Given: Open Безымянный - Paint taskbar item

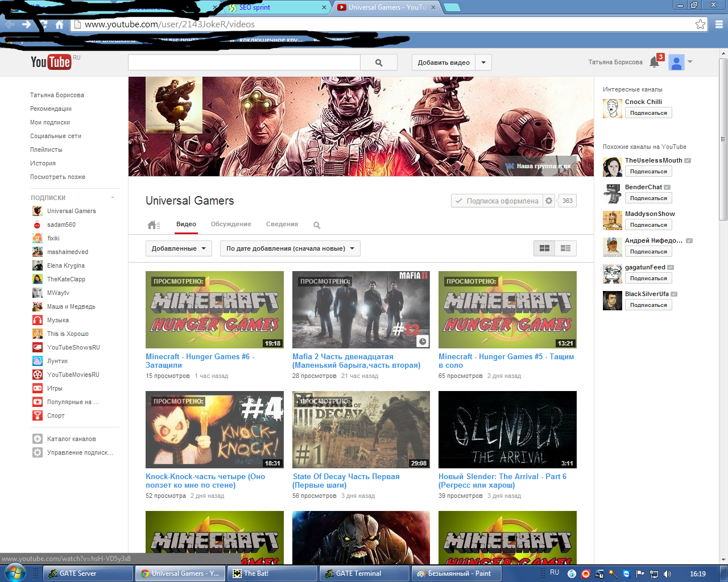Looking at the screenshot, I should tap(457, 573).
